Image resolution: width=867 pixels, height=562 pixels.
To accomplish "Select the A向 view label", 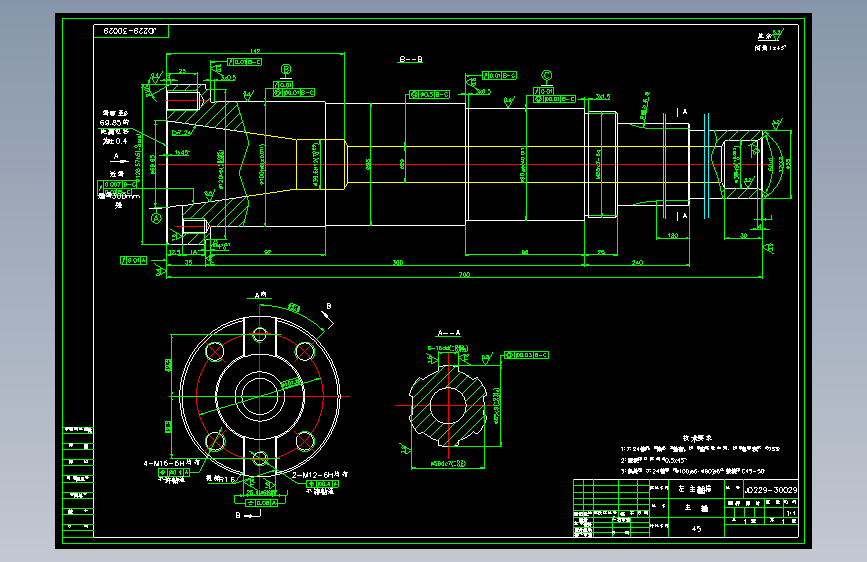I will tap(260, 295).
